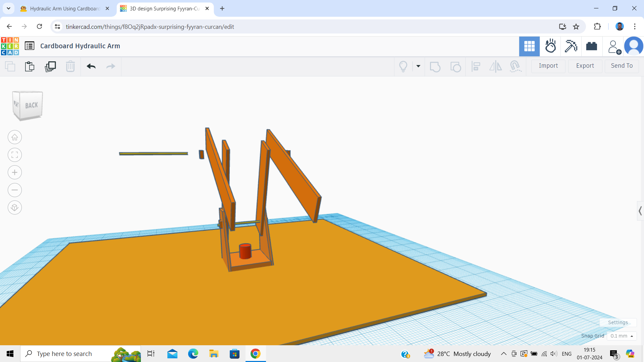Open File Explorer from taskbar

click(x=214, y=354)
